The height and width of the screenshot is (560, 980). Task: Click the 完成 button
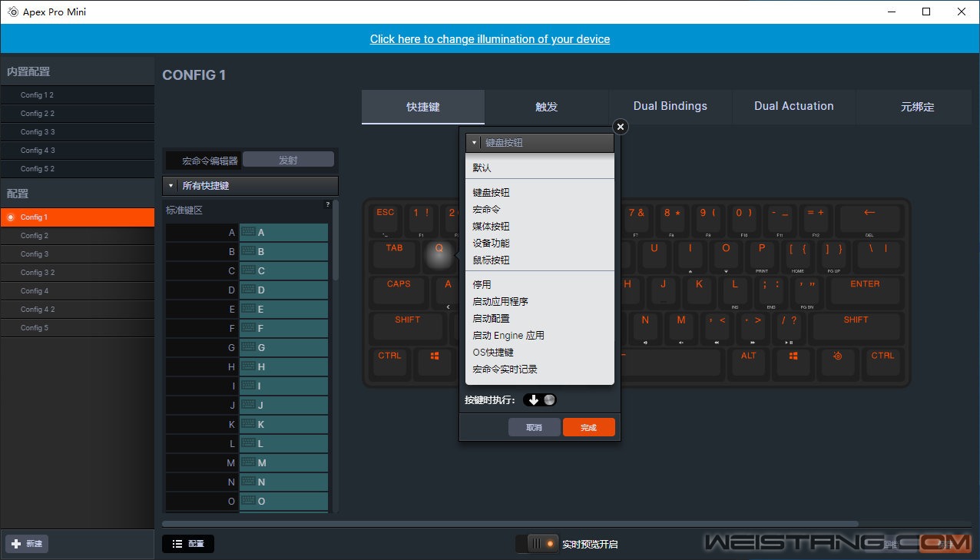click(x=588, y=427)
